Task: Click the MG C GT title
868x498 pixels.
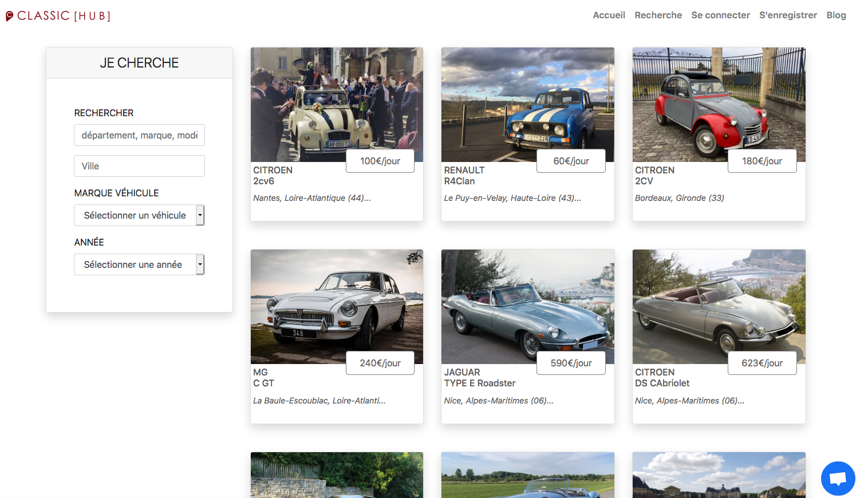Action: click(x=263, y=378)
